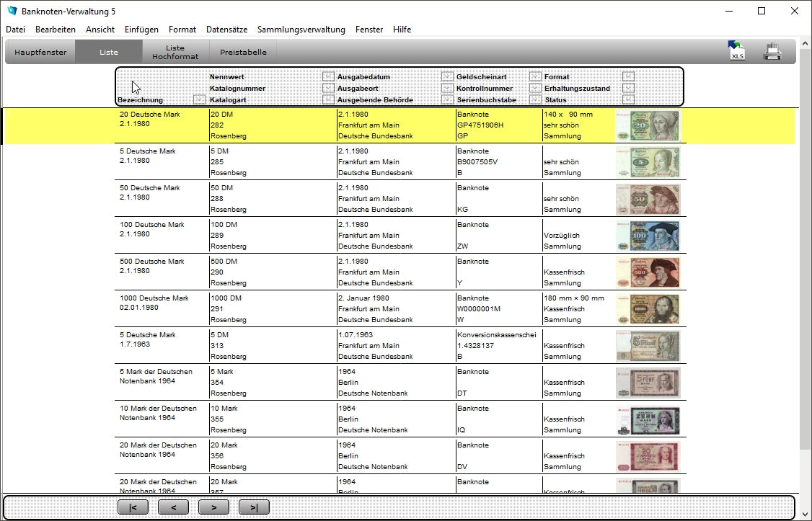Go to the first record

133,507
